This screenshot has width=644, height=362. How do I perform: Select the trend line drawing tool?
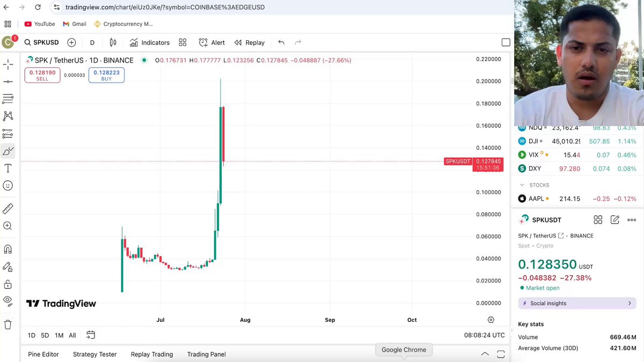(8, 82)
